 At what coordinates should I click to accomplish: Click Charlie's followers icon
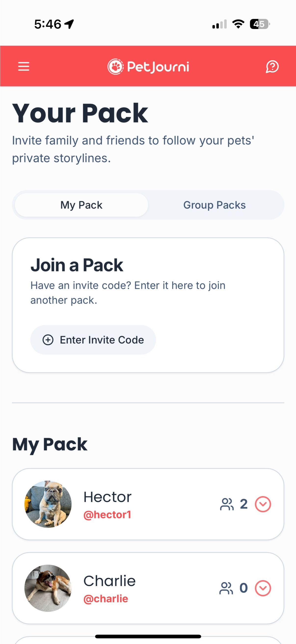click(226, 588)
